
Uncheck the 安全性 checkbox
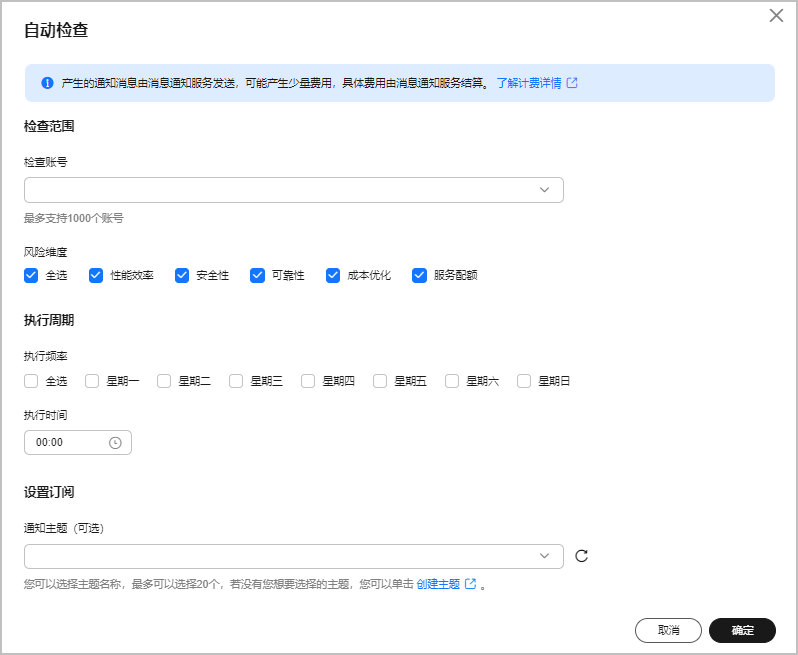click(x=182, y=275)
